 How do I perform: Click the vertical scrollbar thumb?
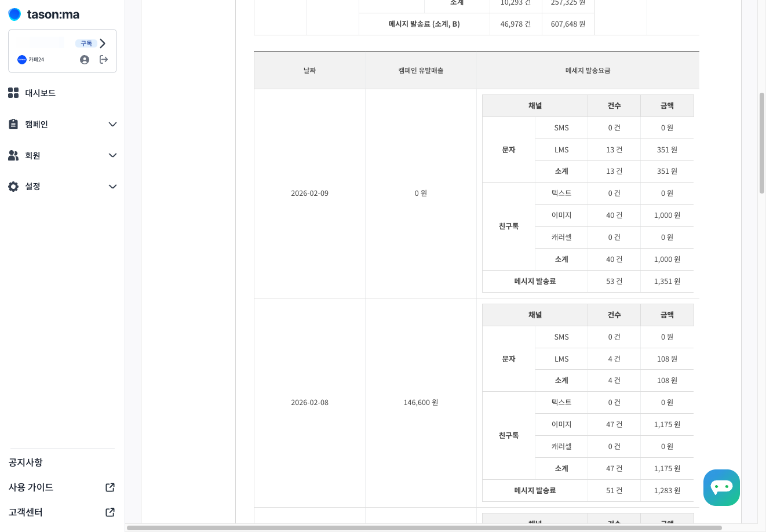click(x=762, y=143)
